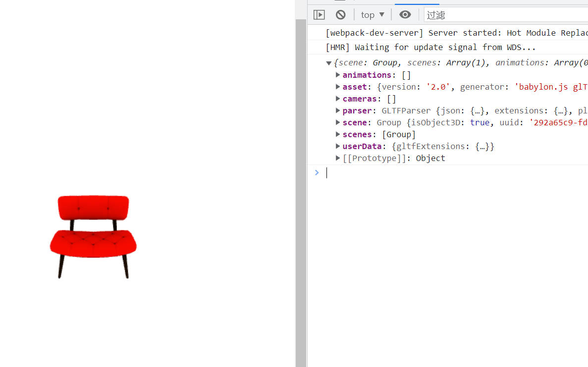Select the webpack-dev-server log message
Screen dimensions: 588x367
pyautogui.click(x=456, y=33)
